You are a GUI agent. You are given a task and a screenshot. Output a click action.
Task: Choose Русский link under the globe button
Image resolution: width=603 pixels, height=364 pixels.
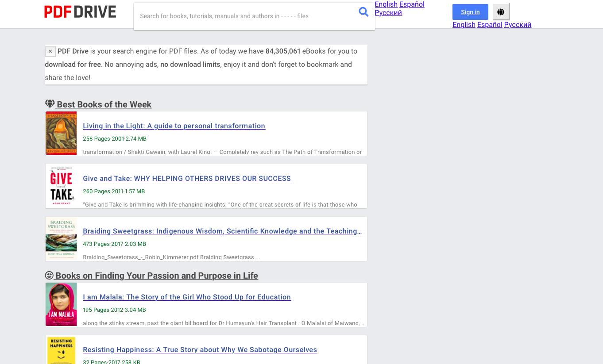click(x=518, y=24)
